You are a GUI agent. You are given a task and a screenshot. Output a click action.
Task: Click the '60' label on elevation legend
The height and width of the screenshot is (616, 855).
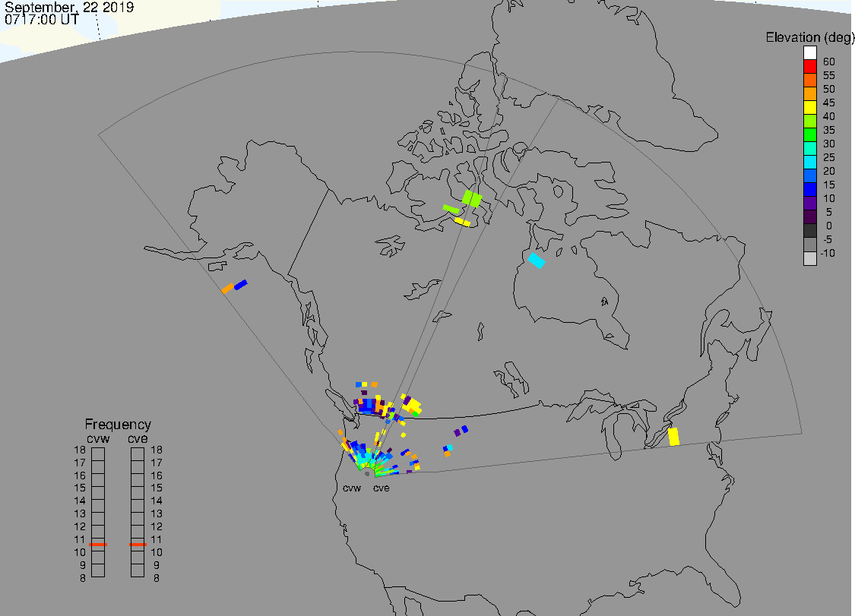click(829, 62)
